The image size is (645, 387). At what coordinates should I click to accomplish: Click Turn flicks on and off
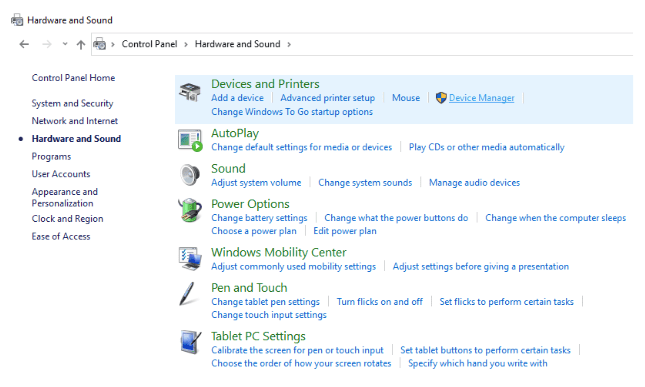380,302
